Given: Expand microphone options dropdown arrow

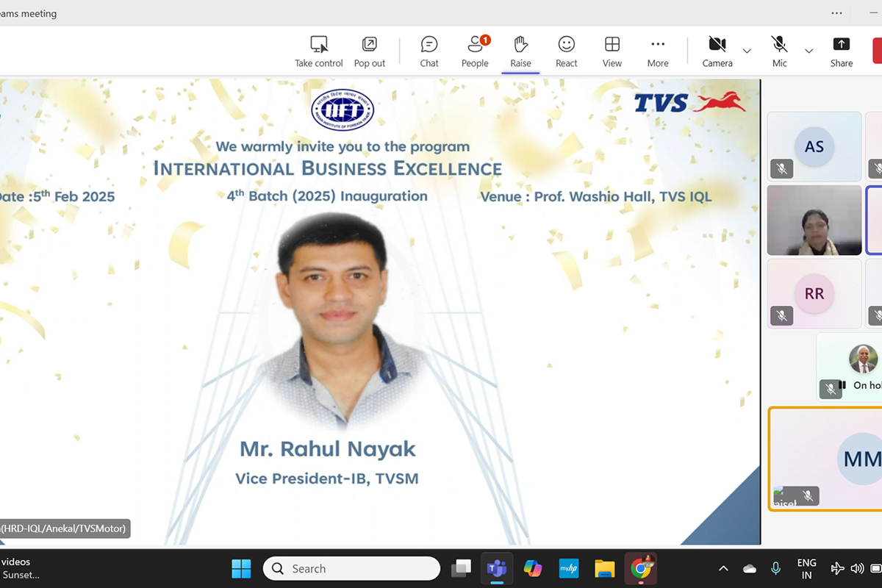Looking at the screenshot, I should (x=808, y=51).
